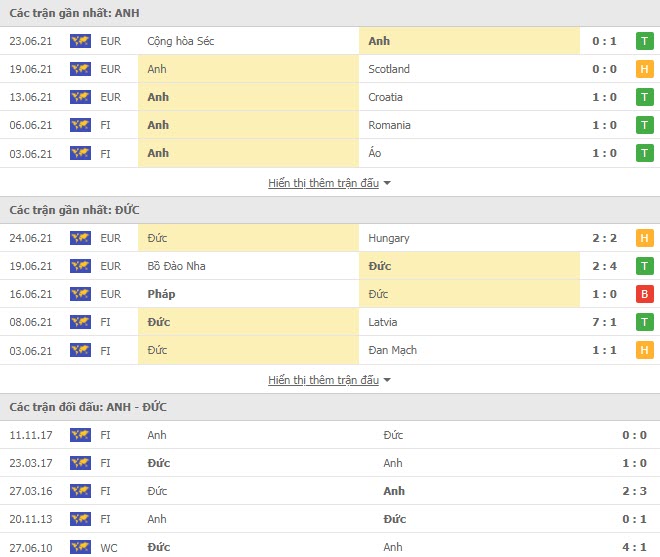Click the flag icon beside the 23.06.21 EUR match

pyautogui.click(x=80, y=41)
